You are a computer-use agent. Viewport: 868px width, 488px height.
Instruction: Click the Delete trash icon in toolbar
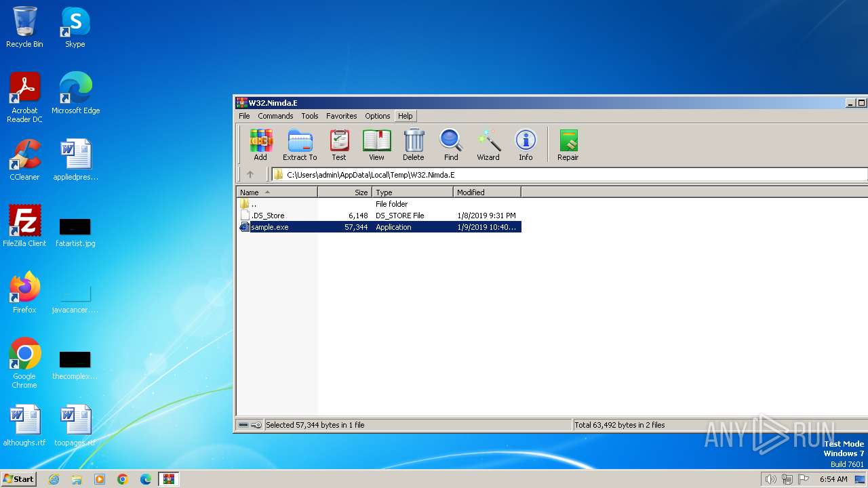coord(414,145)
